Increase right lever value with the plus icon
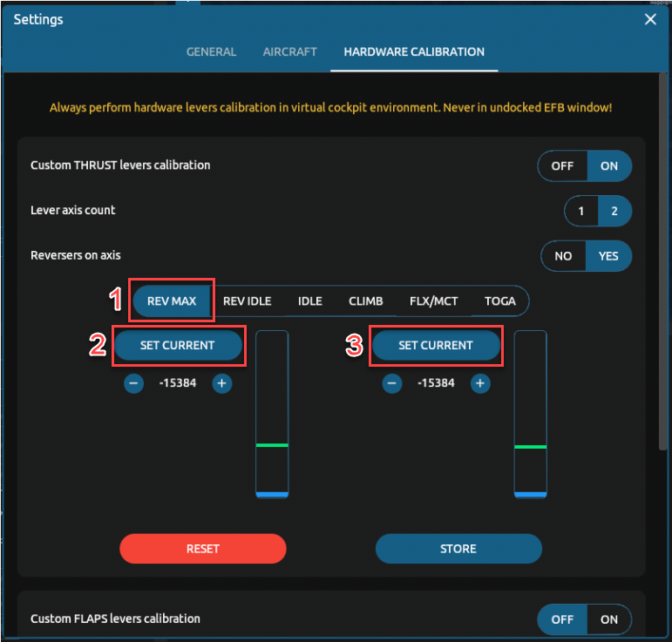The height and width of the screenshot is (642, 672). click(480, 383)
